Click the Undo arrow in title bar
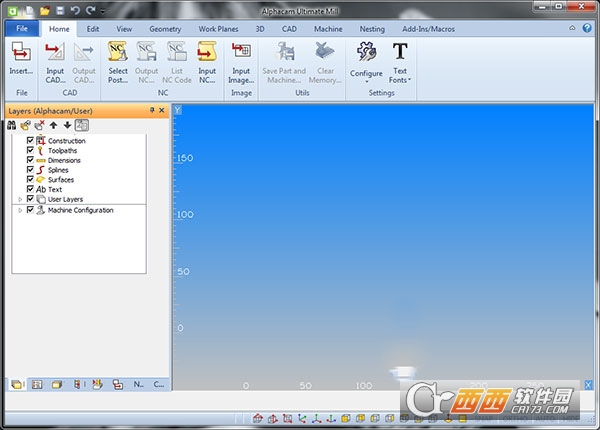Image resolution: width=600 pixels, height=430 pixels. tap(75, 10)
